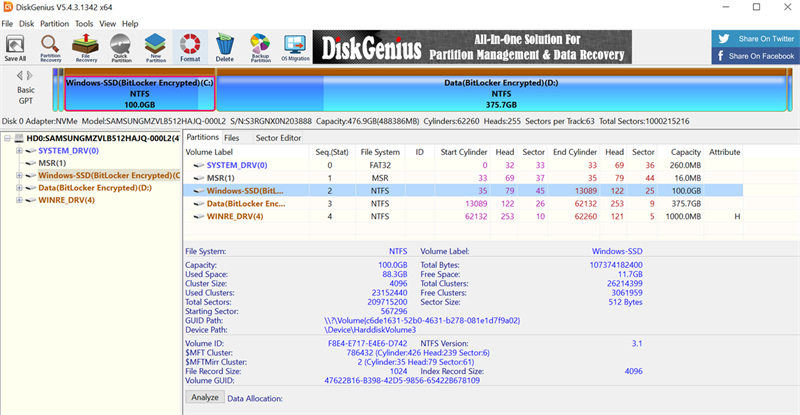Viewport: 800px width, 415px height.
Task: Click the Total Bytes 107374182400 value
Action: click(616, 265)
